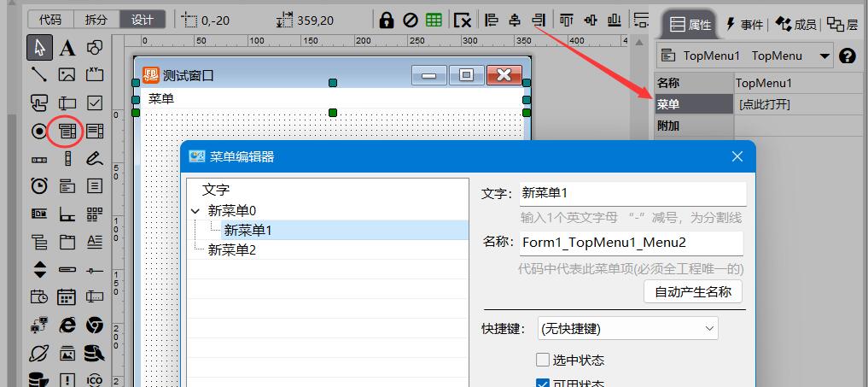The image size is (868, 387).
Task: Select the planet orbit control icon
Action: [39, 353]
